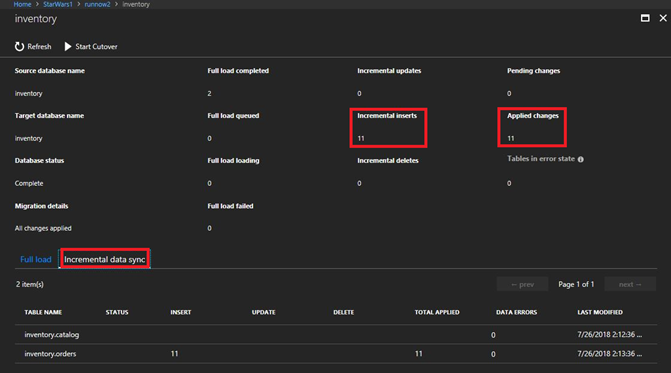
Task: Click the TOTAL APPLIED column header
Action: tap(436, 312)
